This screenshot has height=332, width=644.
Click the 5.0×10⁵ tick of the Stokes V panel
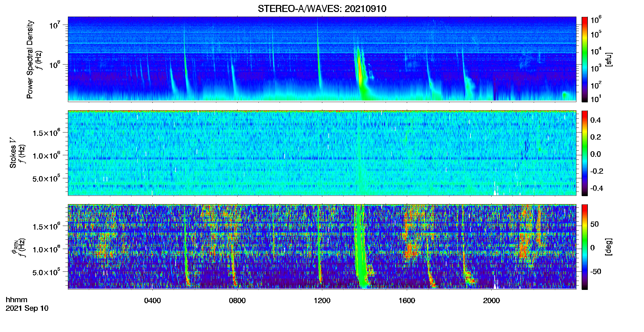coord(46,178)
